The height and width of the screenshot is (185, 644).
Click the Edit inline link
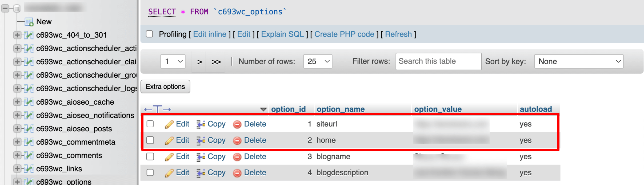click(x=210, y=34)
